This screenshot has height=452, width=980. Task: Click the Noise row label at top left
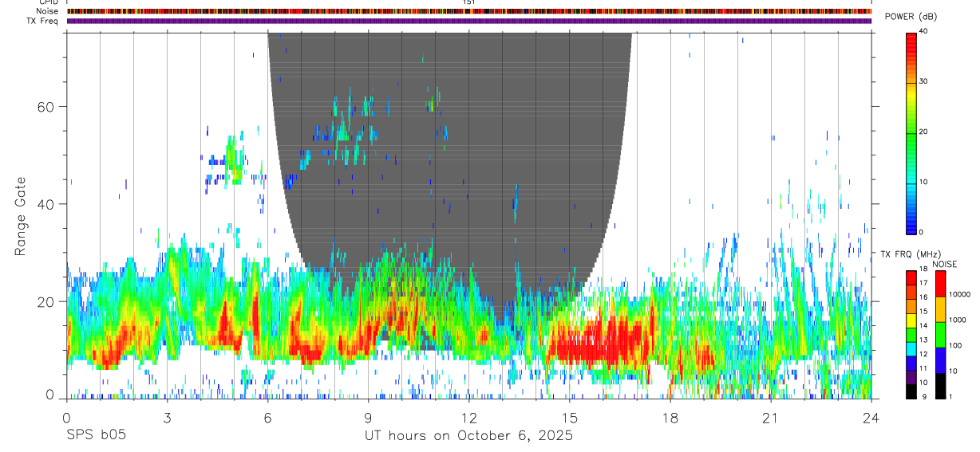click(x=48, y=11)
